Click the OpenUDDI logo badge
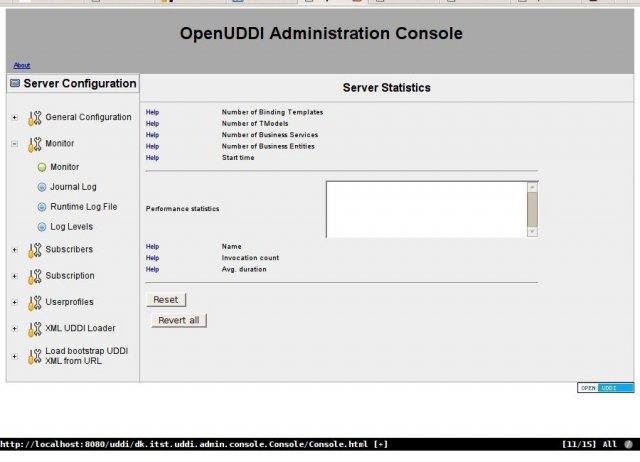This screenshot has width=640, height=462. [606, 388]
